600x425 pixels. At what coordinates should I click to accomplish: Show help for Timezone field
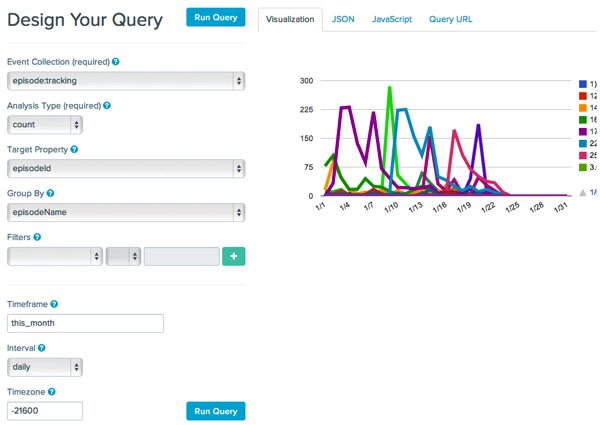click(x=52, y=392)
